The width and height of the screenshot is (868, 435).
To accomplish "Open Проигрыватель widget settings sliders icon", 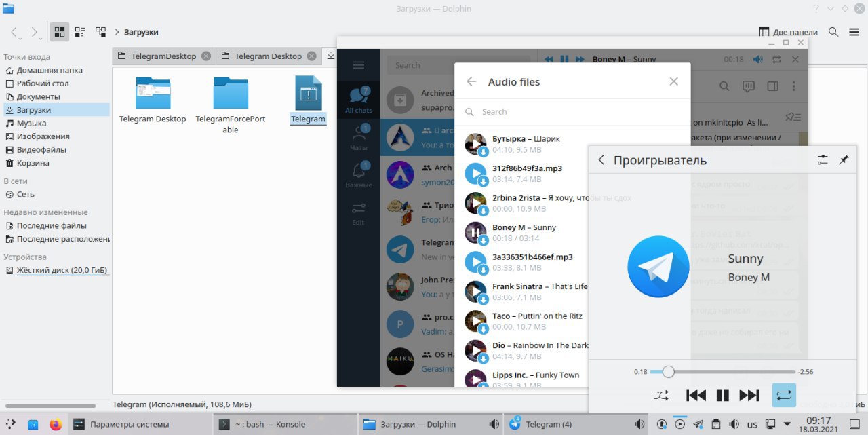I will tap(823, 160).
